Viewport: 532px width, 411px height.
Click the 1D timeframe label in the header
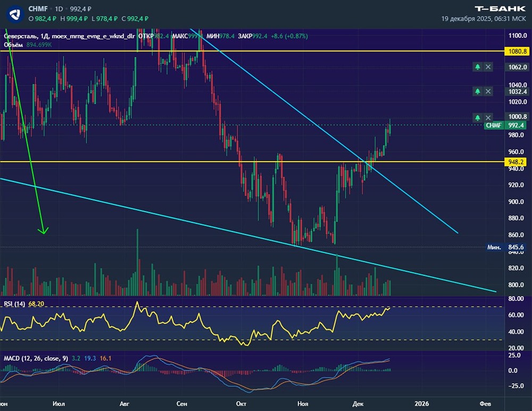coord(59,9)
